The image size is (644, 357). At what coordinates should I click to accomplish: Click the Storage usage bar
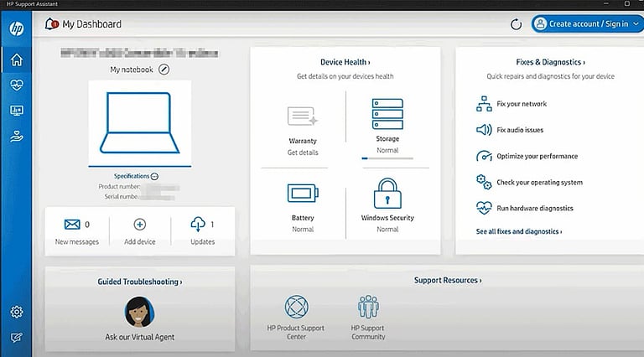(387, 158)
